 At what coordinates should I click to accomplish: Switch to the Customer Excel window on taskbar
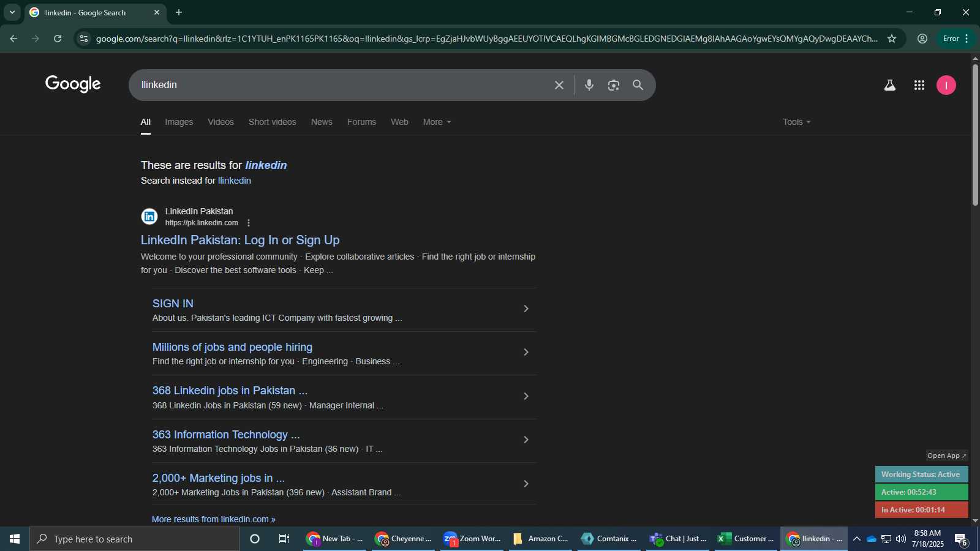pyautogui.click(x=747, y=539)
